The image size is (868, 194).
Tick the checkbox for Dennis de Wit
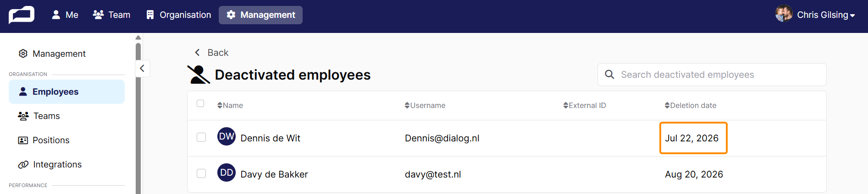(201, 137)
